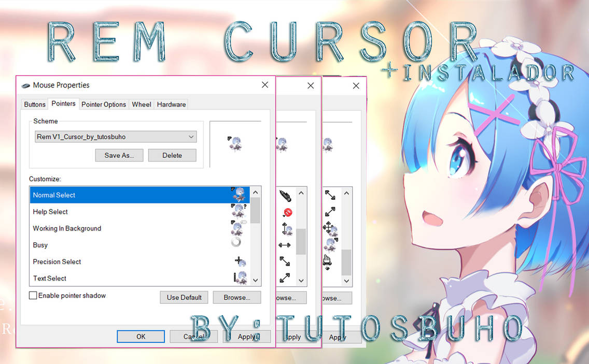Image resolution: width=589 pixels, height=364 pixels.
Task: Click Apply in the front Mouse Properties window
Action: [x=247, y=337]
